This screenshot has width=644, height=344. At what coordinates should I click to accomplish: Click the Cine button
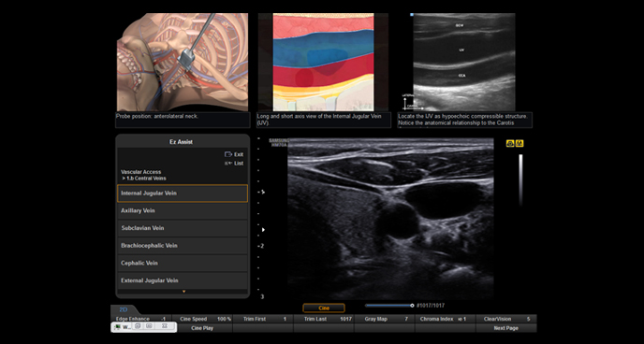324,308
